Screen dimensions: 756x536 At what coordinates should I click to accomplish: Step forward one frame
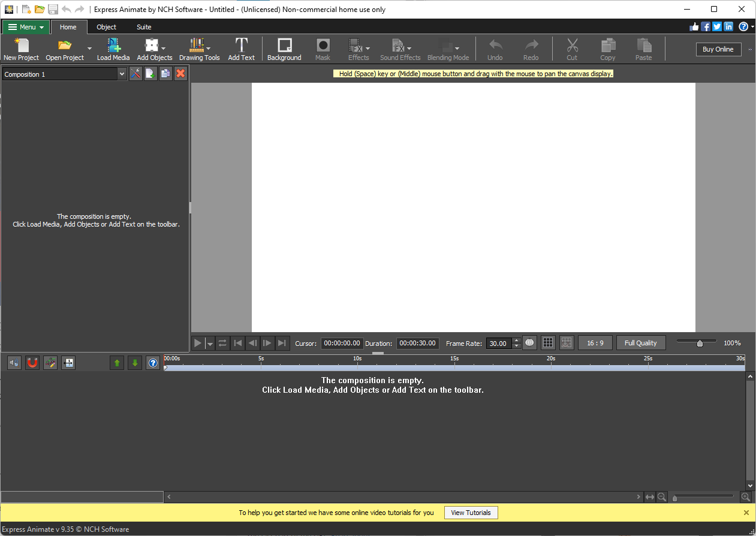[x=267, y=343]
